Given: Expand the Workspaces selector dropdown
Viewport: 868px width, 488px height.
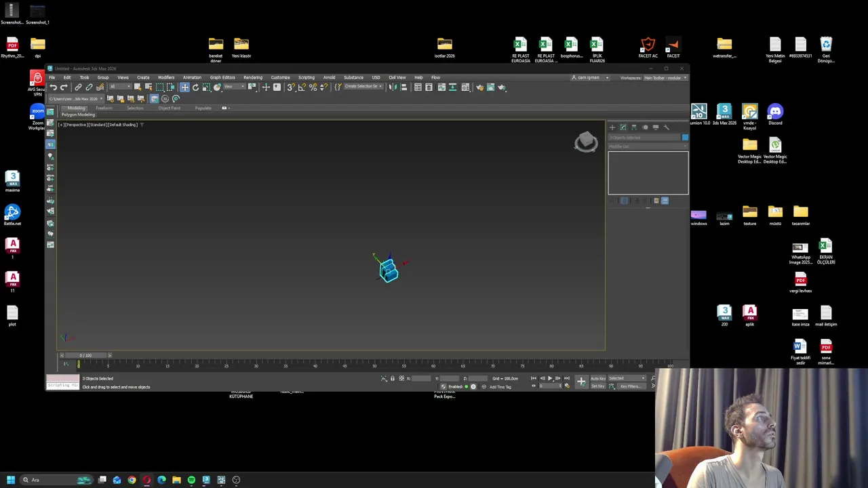Looking at the screenshot, I should 665,78.
